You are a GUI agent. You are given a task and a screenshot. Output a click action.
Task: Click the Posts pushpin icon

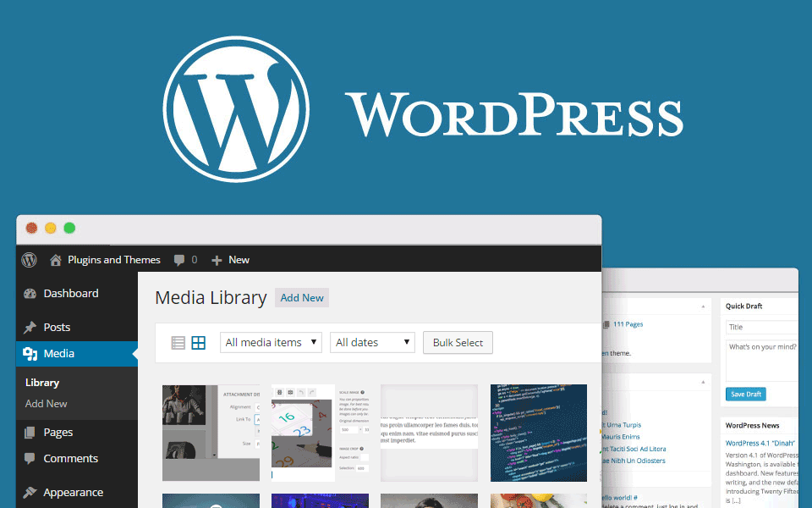click(30, 328)
